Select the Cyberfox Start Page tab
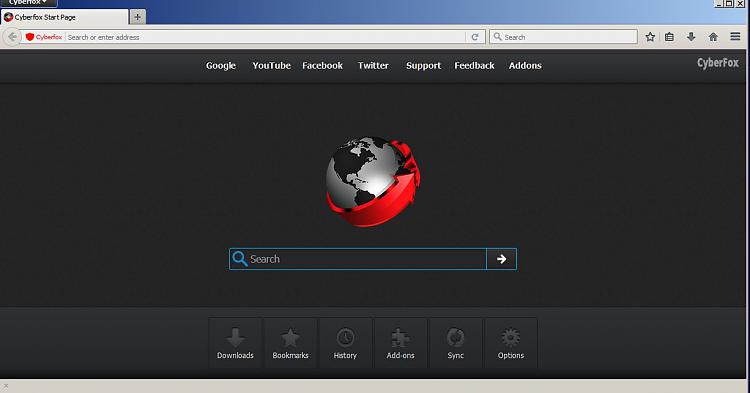Screen dimensions: 750x393 point(64,17)
